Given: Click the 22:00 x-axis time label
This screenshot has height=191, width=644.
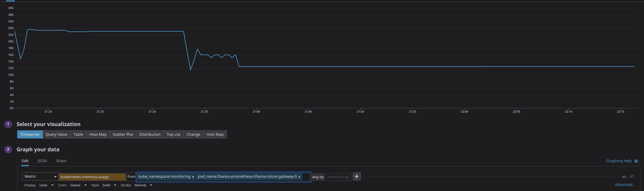Looking at the screenshot, I should (464, 112).
